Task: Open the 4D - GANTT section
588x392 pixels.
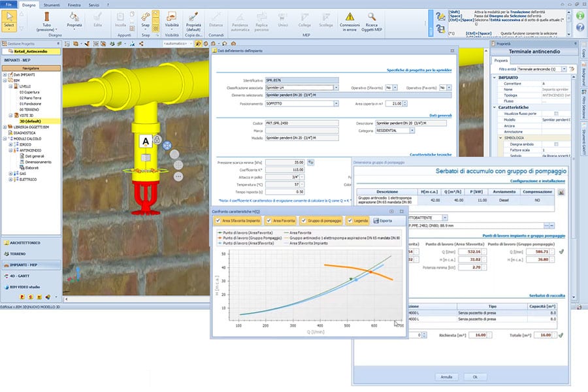Action: point(31,276)
